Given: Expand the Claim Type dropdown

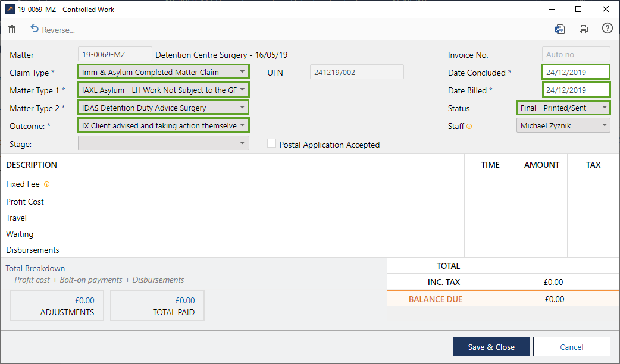Looking at the screenshot, I should 163,72.
